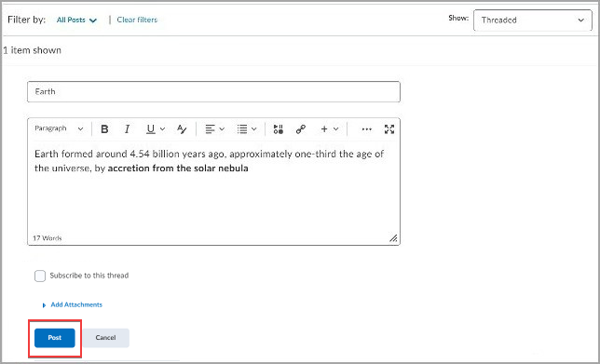Open the Insert Stuff media icon
Screen dimensions: 600x364
tap(279, 129)
